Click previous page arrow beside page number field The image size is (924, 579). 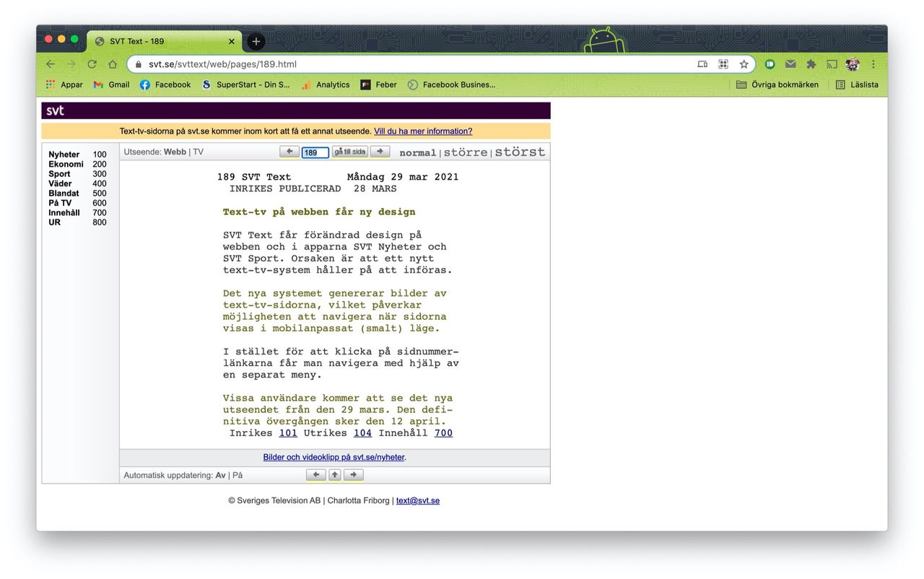[289, 152]
